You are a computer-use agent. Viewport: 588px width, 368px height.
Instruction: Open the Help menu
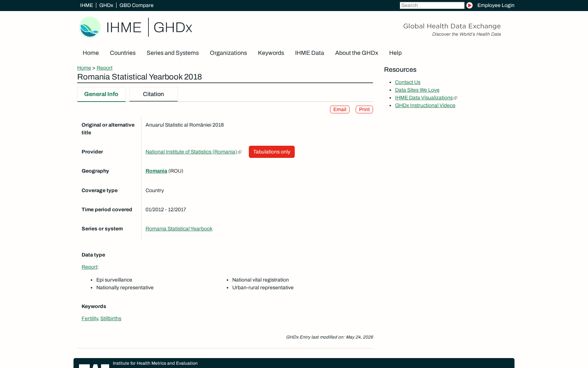click(395, 53)
